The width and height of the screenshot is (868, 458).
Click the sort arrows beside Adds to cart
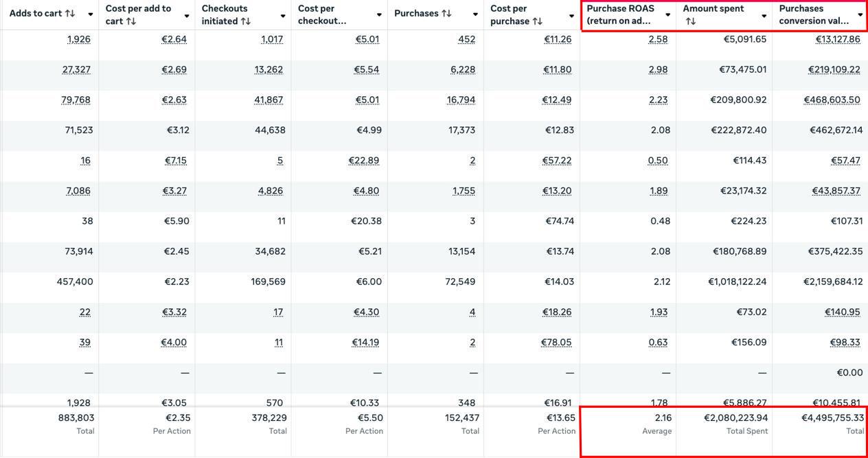click(x=69, y=14)
